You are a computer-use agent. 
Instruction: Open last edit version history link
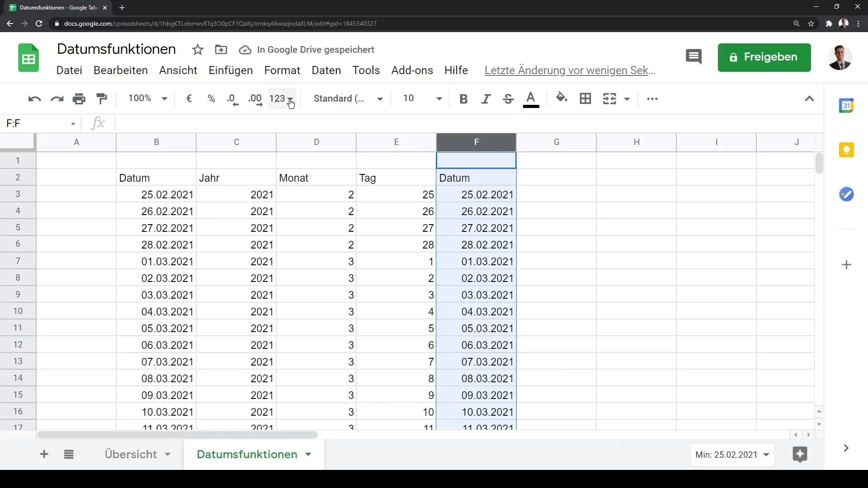click(570, 70)
